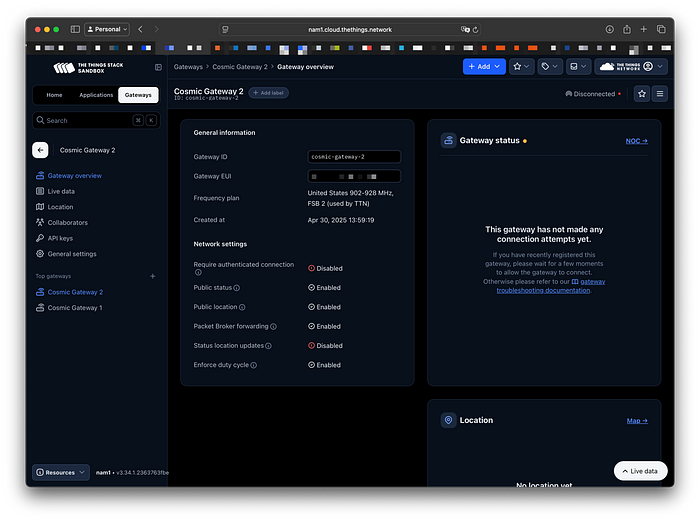Open the Add dropdown button
This screenshot has height=521, width=700.
click(484, 67)
